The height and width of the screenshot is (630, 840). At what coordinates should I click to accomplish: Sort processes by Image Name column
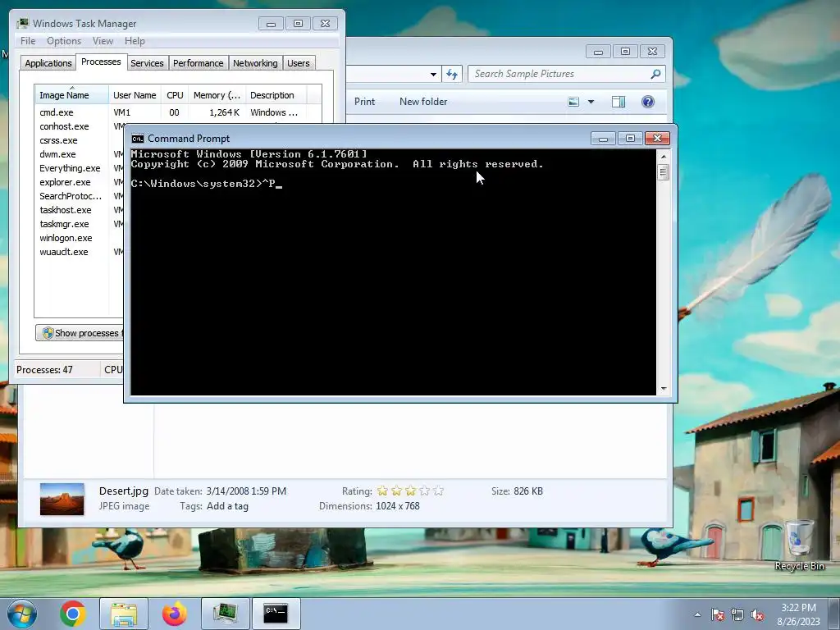71,95
